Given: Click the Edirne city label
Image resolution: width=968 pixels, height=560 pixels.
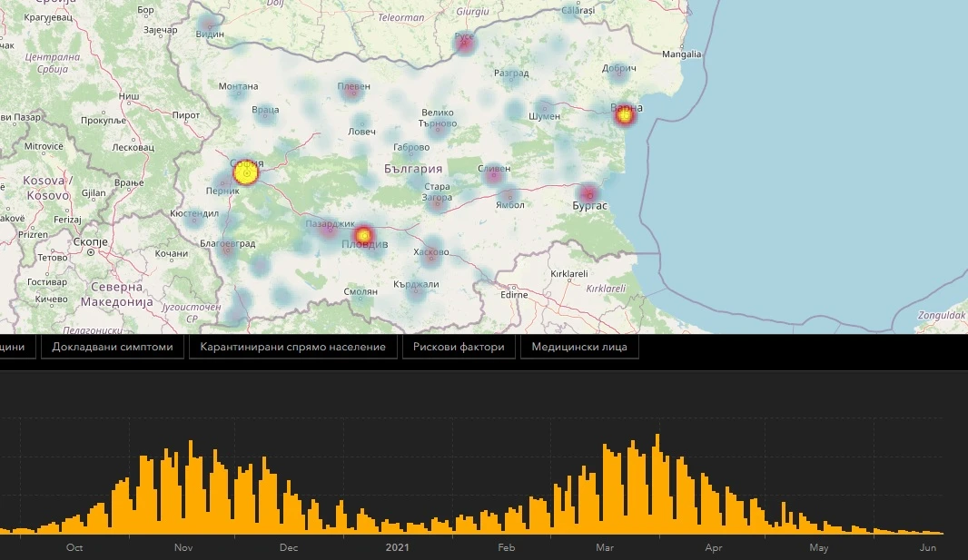Looking at the screenshot, I should tap(514, 293).
